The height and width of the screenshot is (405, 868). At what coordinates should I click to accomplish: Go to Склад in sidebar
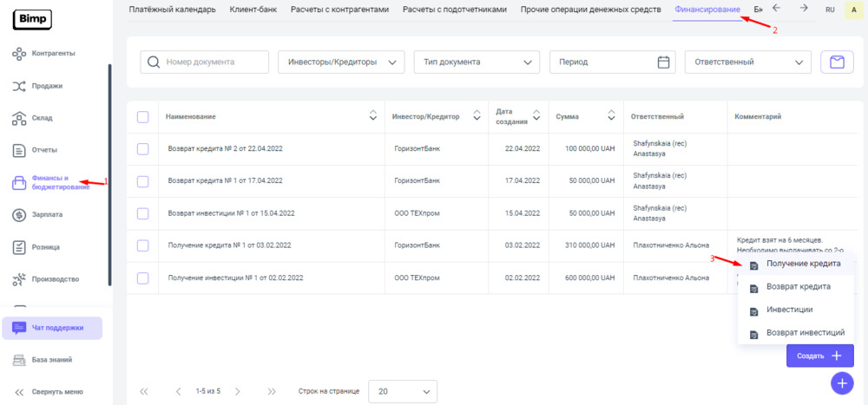click(43, 118)
